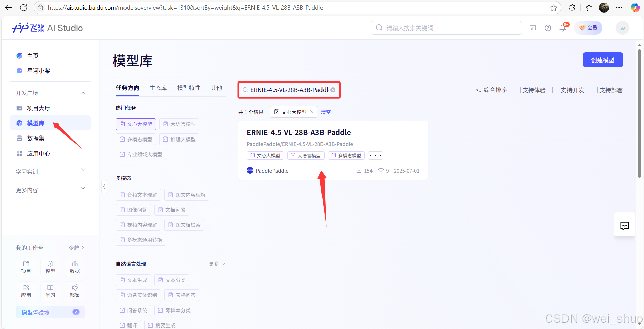
Task: Toggle the 文本生成 task filter
Action: (133, 280)
